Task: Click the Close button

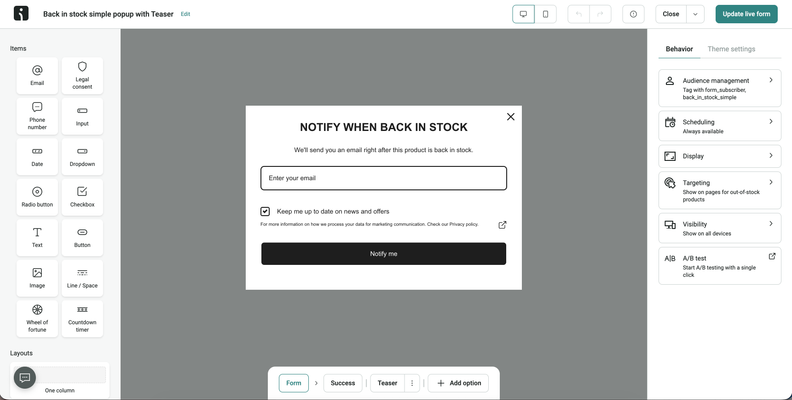Action: (671, 14)
